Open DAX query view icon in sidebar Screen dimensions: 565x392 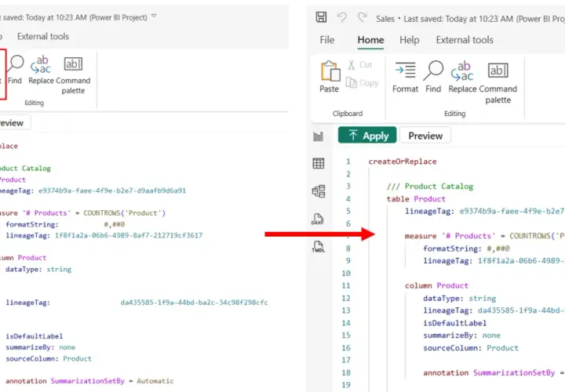click(318, 219)
